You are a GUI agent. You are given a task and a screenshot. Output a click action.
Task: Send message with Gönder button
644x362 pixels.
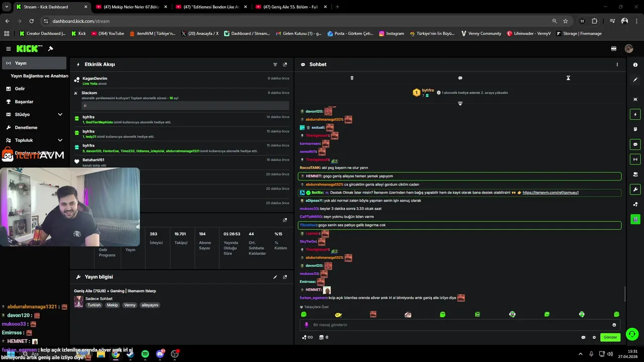point(610,337)
